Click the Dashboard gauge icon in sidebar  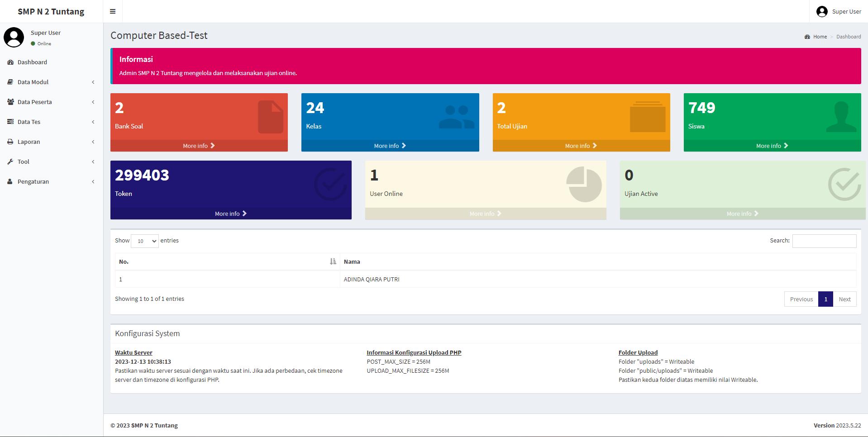click(x=10, y=62)
